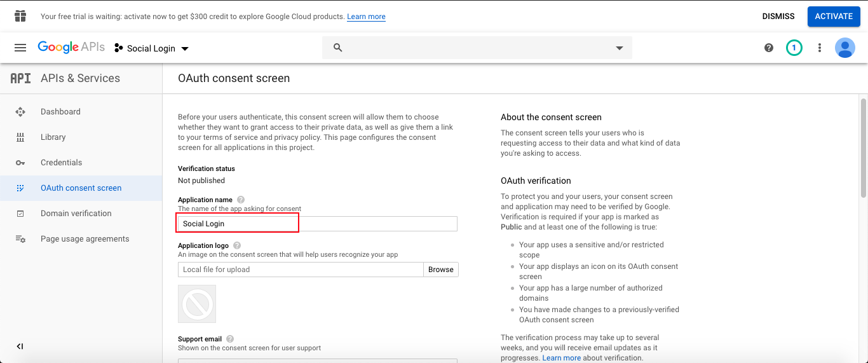Image resolution: width=868 pixels, height=363 pixels.
Task: Click help icon next to Application logo
Action: point(237,245)
